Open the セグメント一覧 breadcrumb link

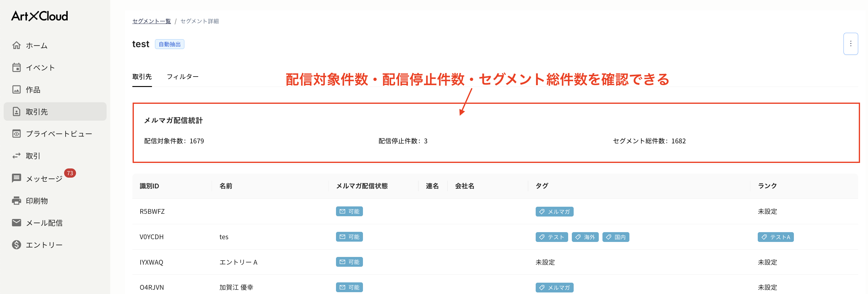click(151, 21)
